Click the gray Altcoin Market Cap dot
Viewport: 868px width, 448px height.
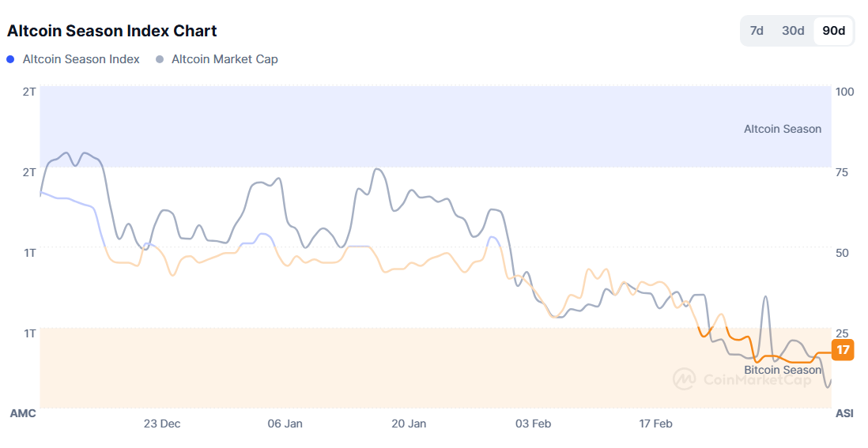160,59
